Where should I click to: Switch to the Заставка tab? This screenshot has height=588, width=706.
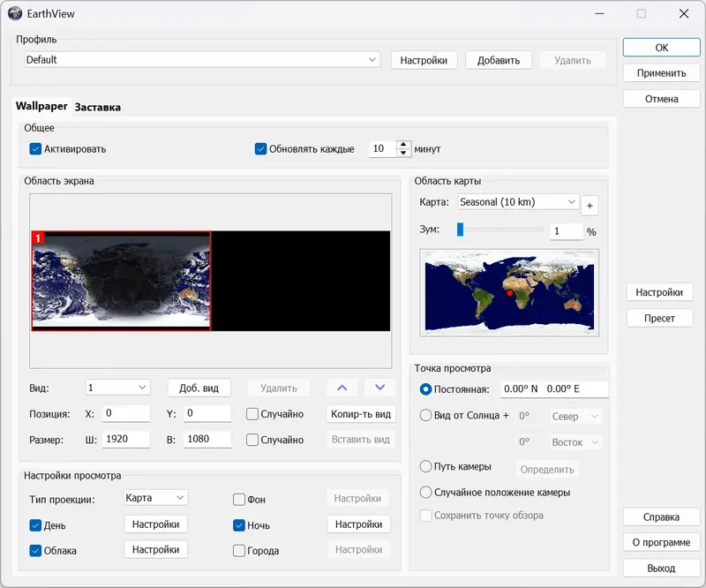(x=98, y=105)
